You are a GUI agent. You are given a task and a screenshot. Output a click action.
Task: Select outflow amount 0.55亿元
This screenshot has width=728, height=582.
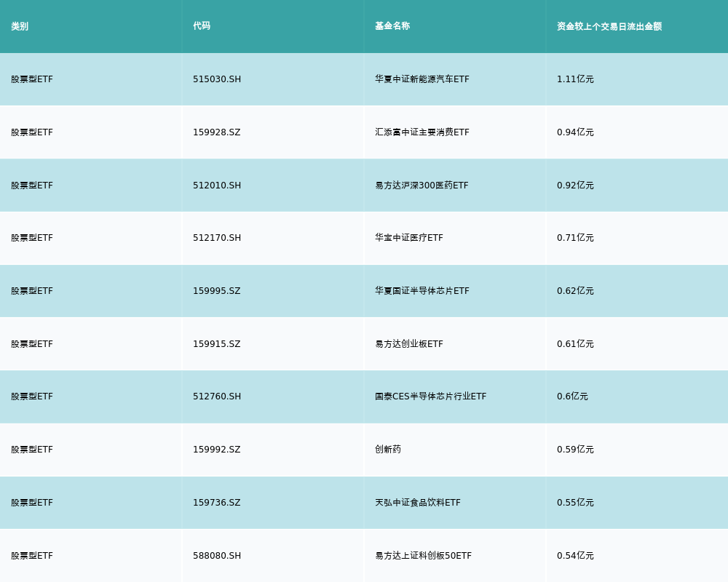click(575, 503)
